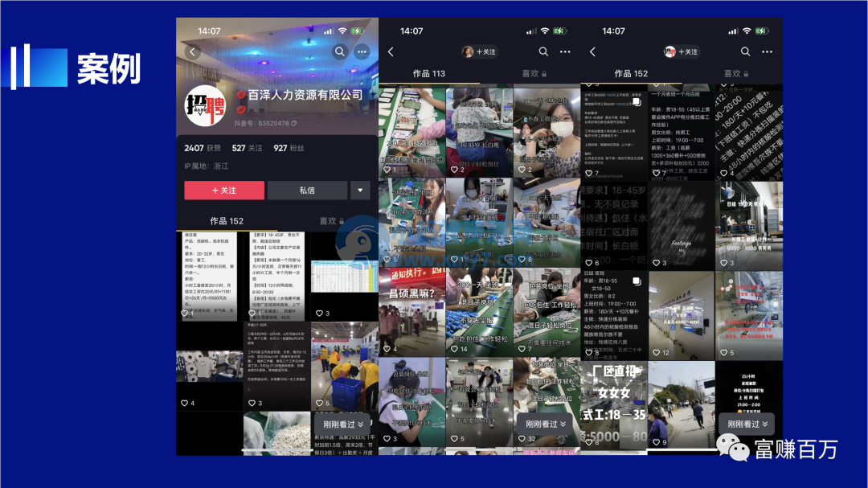Open the 喜欢 tab on the right screen
Image resolution: width=868 pixels, height=488 pixels.
734,73
